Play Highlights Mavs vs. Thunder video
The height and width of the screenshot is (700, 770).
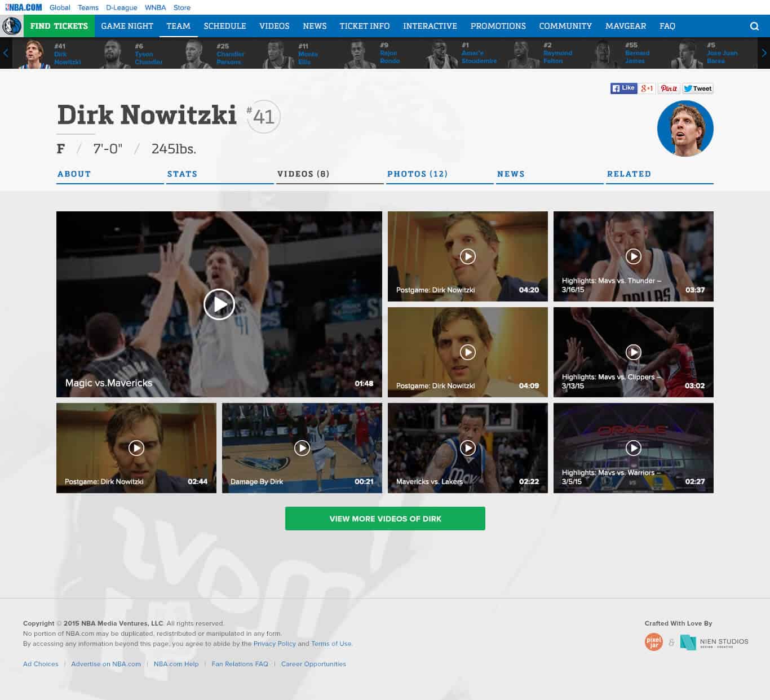pos(634,256)
